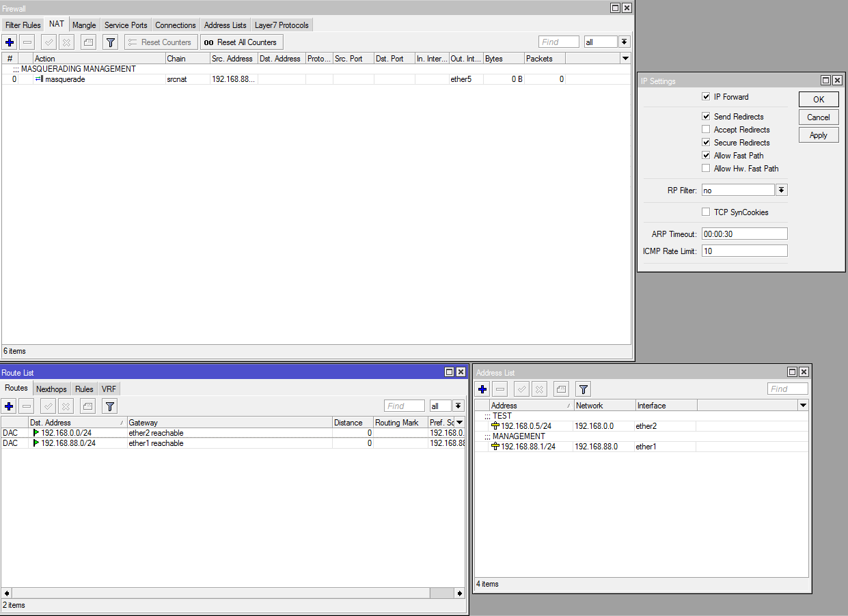Disable selected address in Address List toolbar
The height and width of the screenshot is (616, 848).
[x=539, y=389]
